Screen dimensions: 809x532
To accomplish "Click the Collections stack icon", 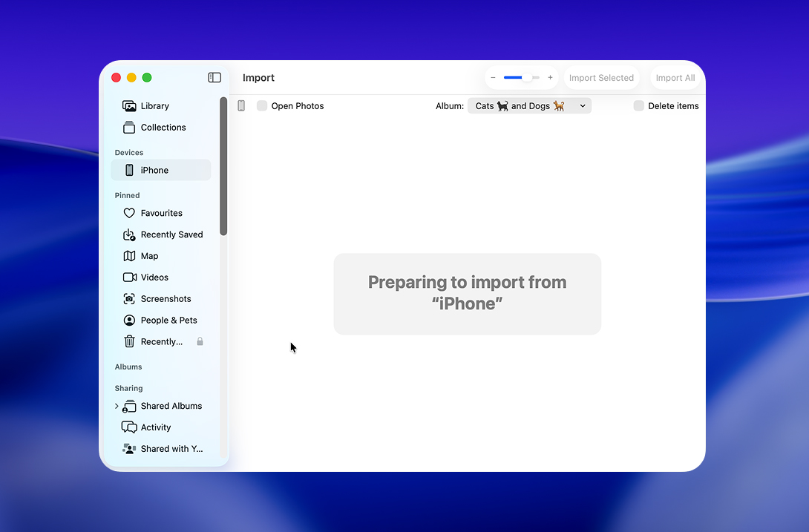I will [x=129, y=128].
